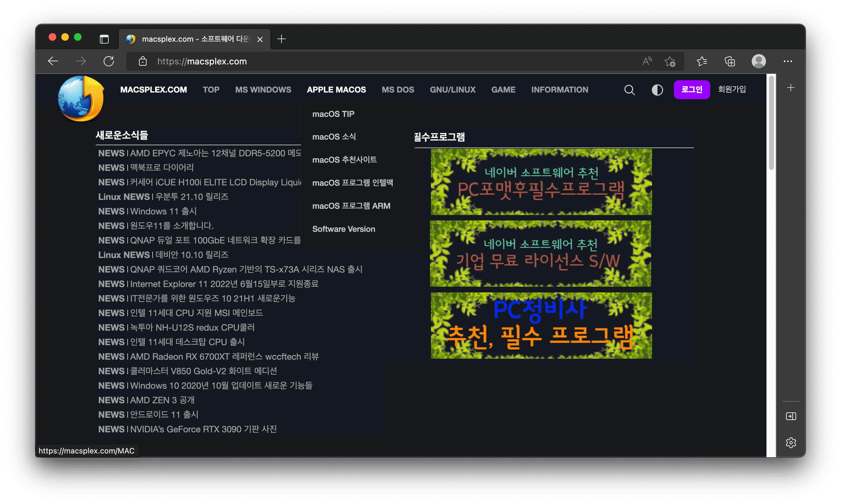Open Windows 10 2020년 10월 업데이트 article
Viewport: 841px width, 504px height.
221,386
